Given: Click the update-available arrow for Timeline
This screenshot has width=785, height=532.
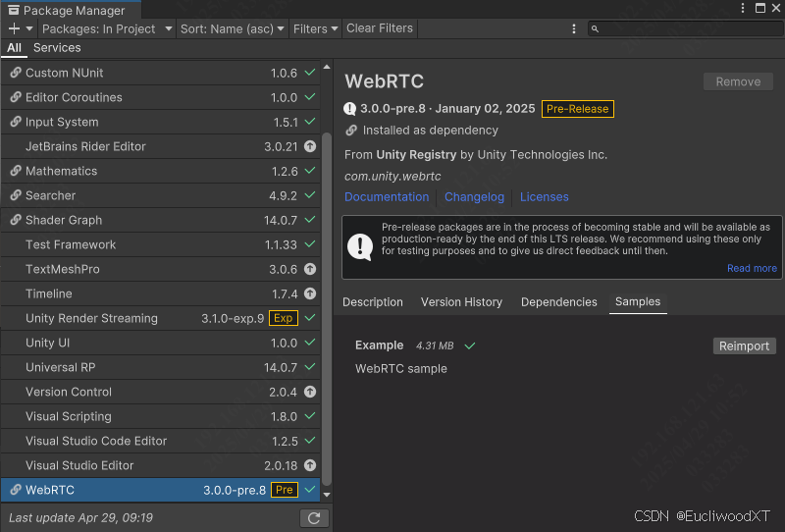Looking at the screenshot, I should click(x=310, y=293).
